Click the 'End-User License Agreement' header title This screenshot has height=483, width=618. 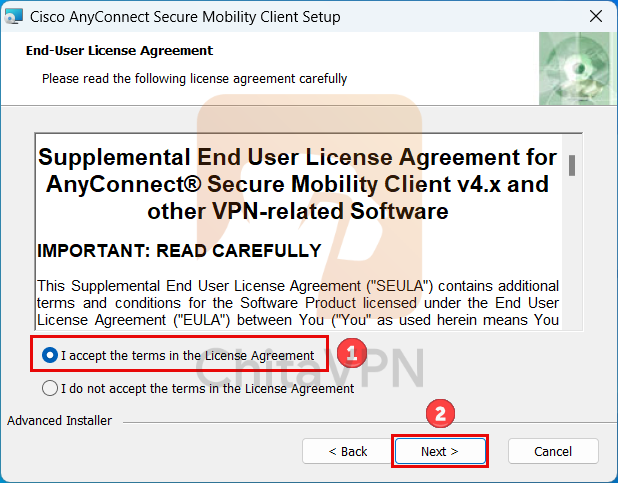[x=119, y=51]
